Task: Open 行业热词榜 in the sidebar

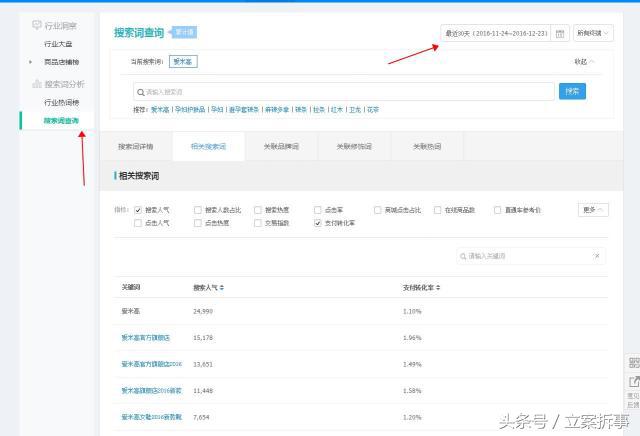Action: (62, 102)
